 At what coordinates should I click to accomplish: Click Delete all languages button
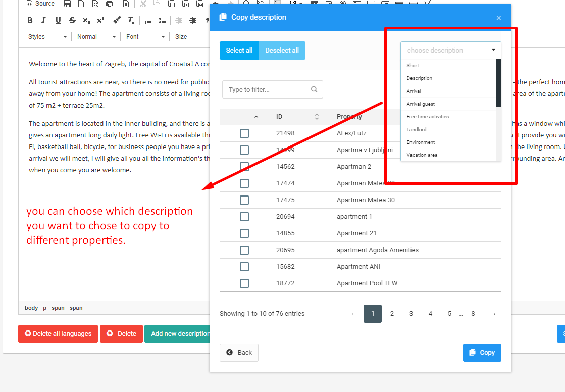pos(58,334)
